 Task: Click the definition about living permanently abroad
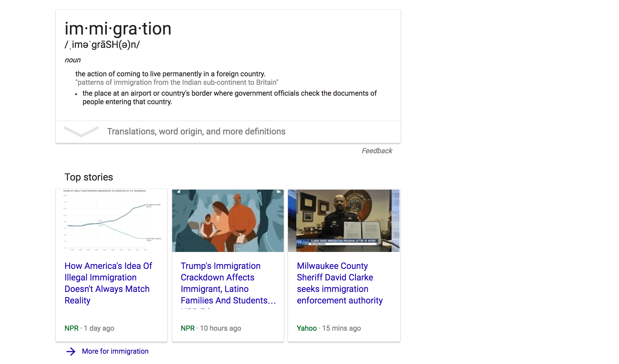tap(170, 74)
